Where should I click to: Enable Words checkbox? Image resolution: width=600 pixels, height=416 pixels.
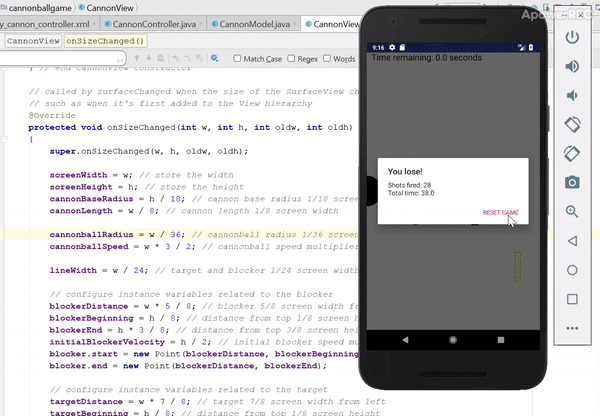[x=327, y=58]
